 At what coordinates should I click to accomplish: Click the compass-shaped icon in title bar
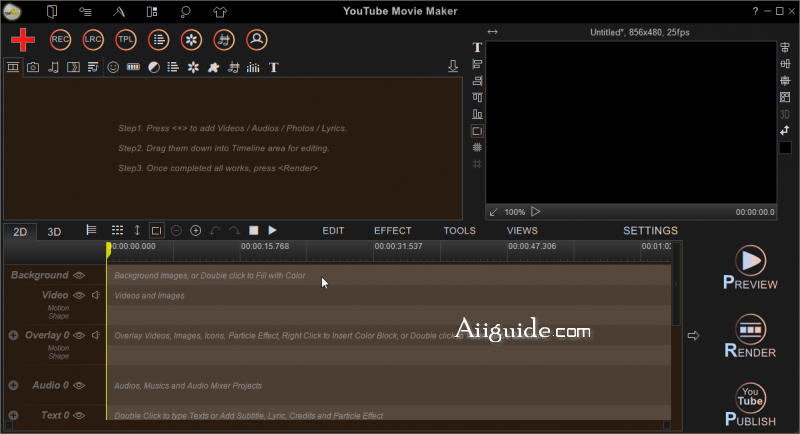[x=119, y=11]
